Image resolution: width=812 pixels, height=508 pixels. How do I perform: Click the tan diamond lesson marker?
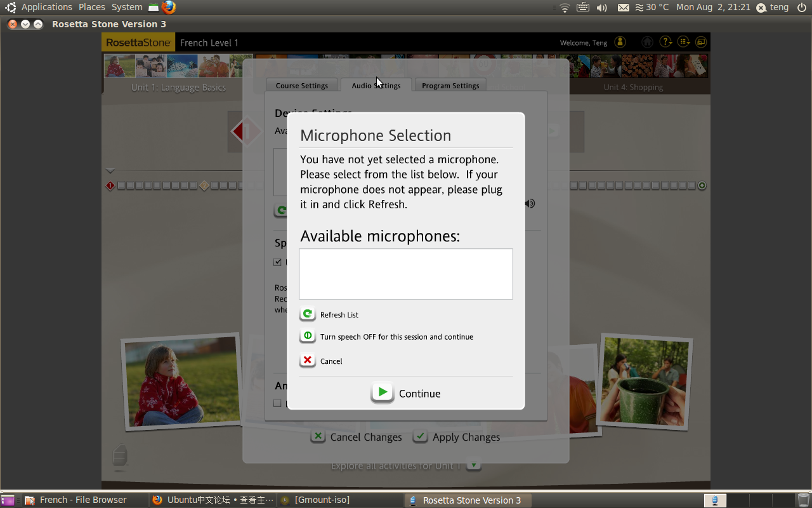[204, 185]
